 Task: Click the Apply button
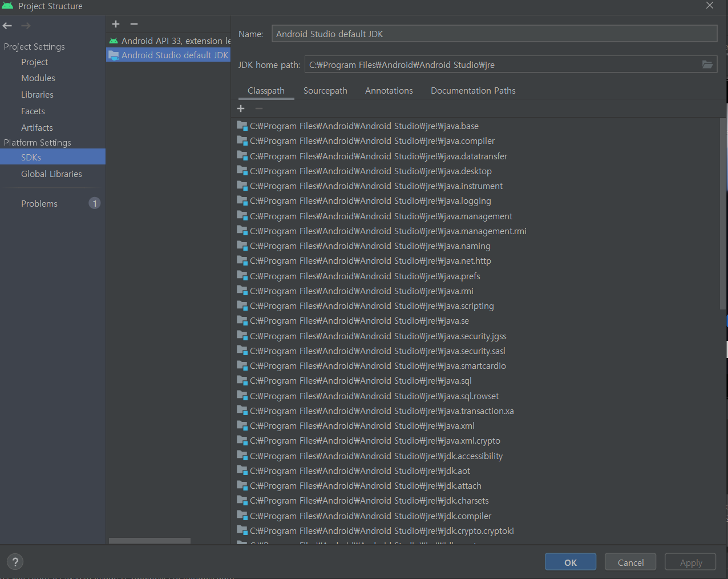tap(691, 562)
